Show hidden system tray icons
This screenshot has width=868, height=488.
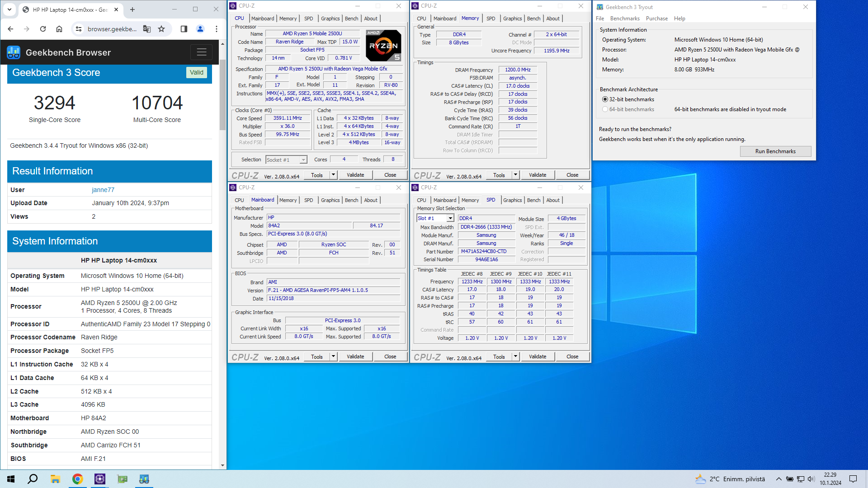[778, 479]
